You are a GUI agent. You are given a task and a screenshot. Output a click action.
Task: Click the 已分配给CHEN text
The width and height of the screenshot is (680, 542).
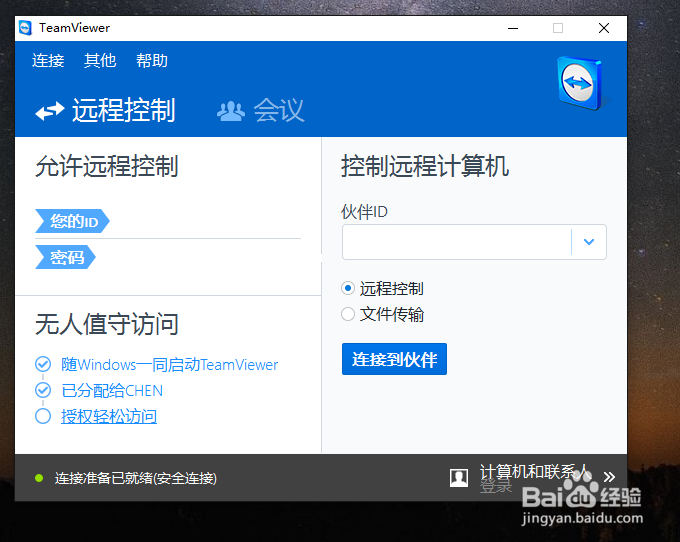click(x=112, y=391)
